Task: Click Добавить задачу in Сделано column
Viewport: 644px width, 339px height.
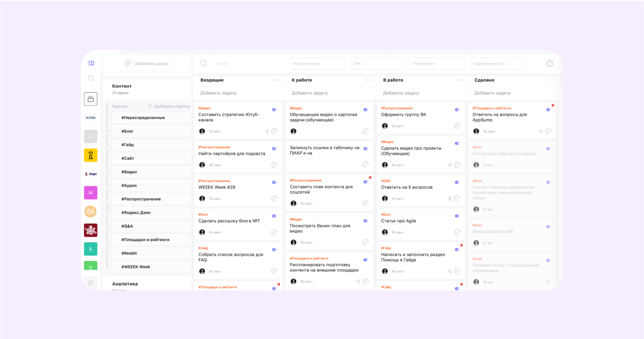Action: tap(492, 93)
